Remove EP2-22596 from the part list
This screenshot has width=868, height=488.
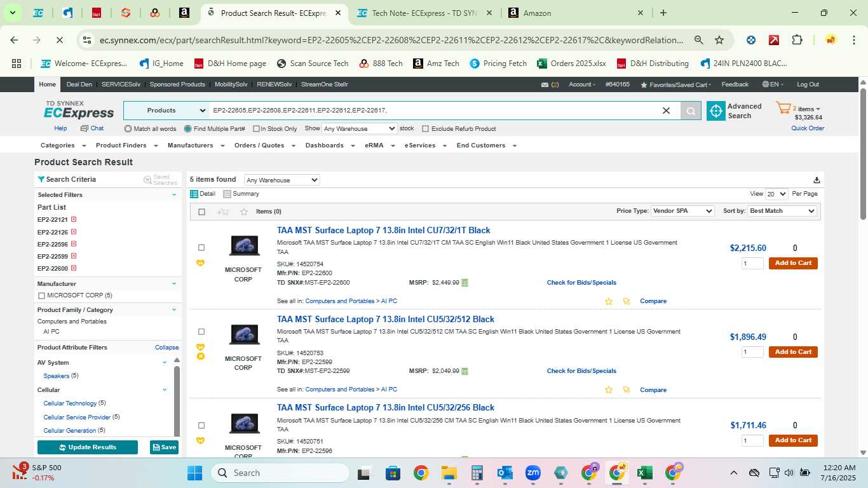point(74,244)
